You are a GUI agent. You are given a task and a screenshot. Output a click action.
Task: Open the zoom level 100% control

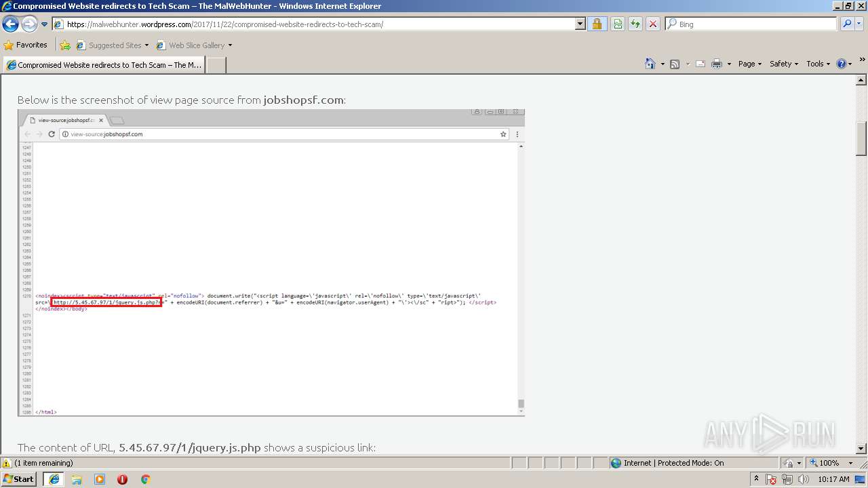[825, 463]
